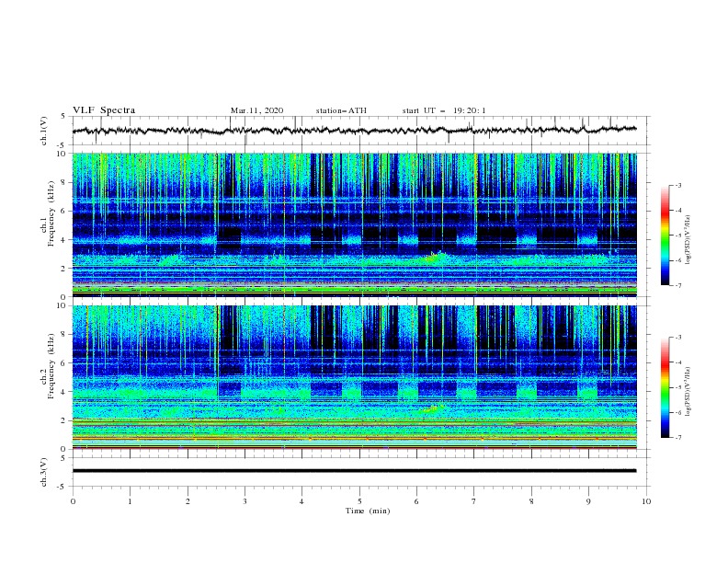This screenshot has height=563, width=728.
Task: Click the 'ch.3(V)' axis label
Action: click(44, 472)
